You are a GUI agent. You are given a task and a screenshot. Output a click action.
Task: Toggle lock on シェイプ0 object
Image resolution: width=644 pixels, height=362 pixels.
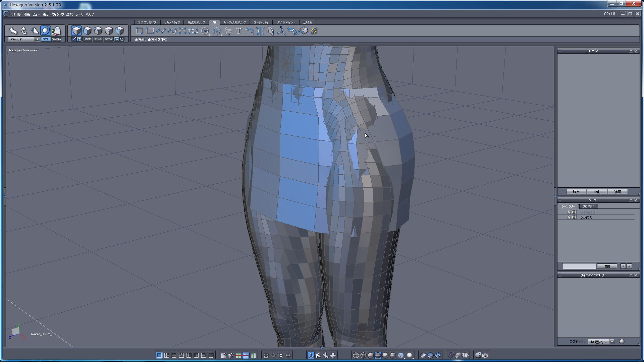(x=569, y=217)
